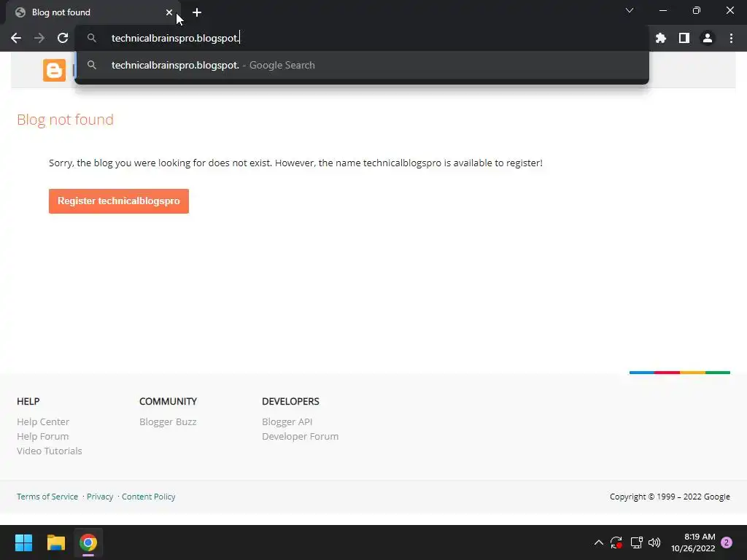Screen dimensions: 747x560
Task: Open the Help Center link
Action: coord(43,422)
